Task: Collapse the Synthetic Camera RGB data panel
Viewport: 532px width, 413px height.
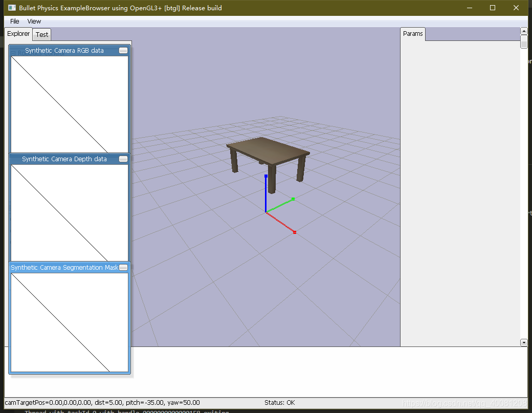Action: 123,50
